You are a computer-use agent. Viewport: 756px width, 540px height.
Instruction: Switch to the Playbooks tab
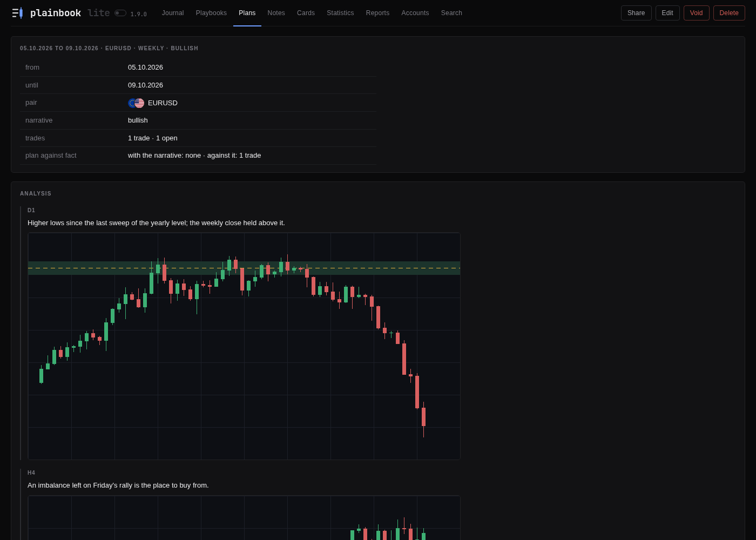click(211, 13)
